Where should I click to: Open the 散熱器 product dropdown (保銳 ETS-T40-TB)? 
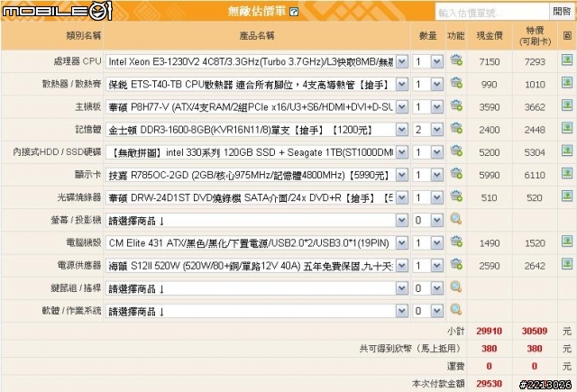click(257, 85)
